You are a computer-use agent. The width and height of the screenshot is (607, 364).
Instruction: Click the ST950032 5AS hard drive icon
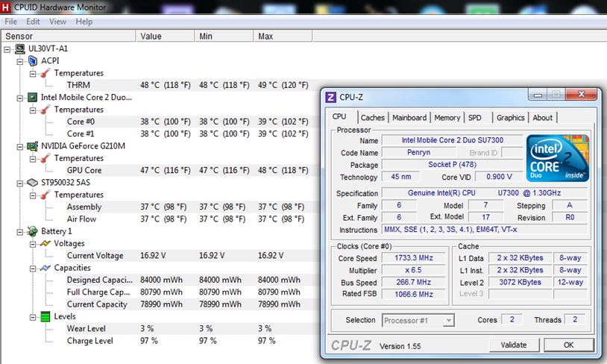point(32,183)
